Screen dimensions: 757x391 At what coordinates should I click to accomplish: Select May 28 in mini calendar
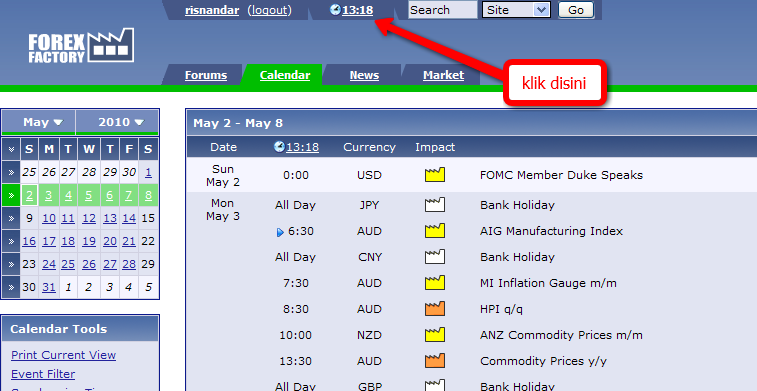129,264
